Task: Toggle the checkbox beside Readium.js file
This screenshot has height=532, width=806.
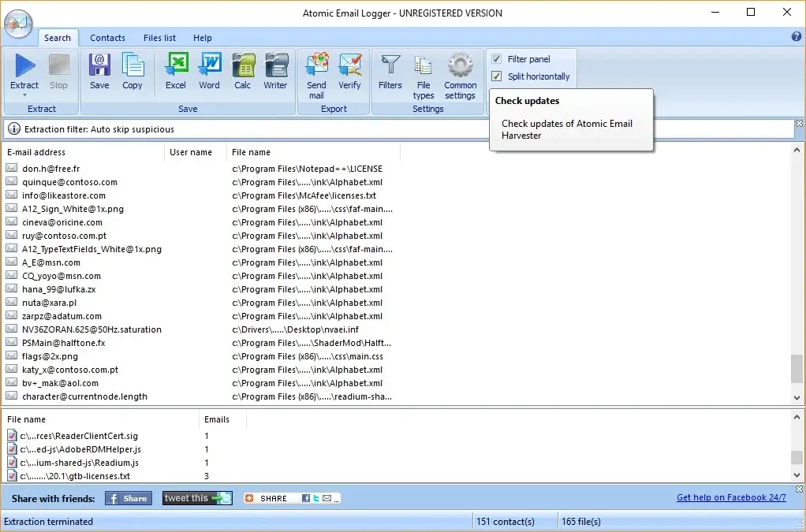Action: point(10,463)
